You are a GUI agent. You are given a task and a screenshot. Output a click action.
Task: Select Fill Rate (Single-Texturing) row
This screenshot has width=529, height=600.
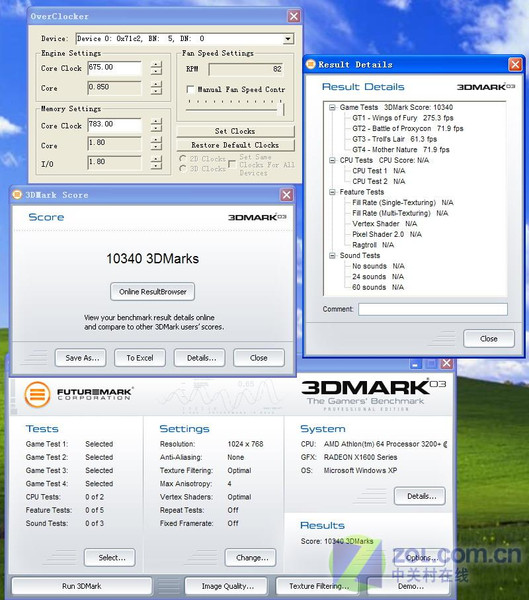click(x=403, y=202)
